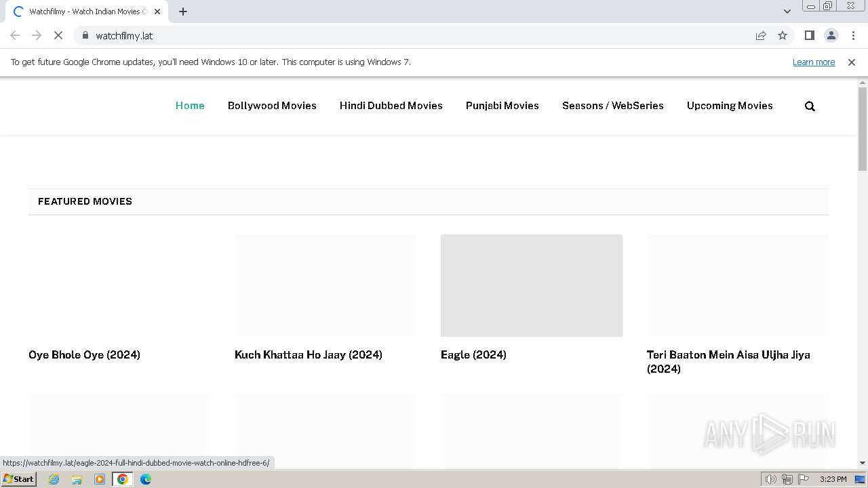Go back to previous page
This screenshot has width=868, height=488.
pos(15,35)
